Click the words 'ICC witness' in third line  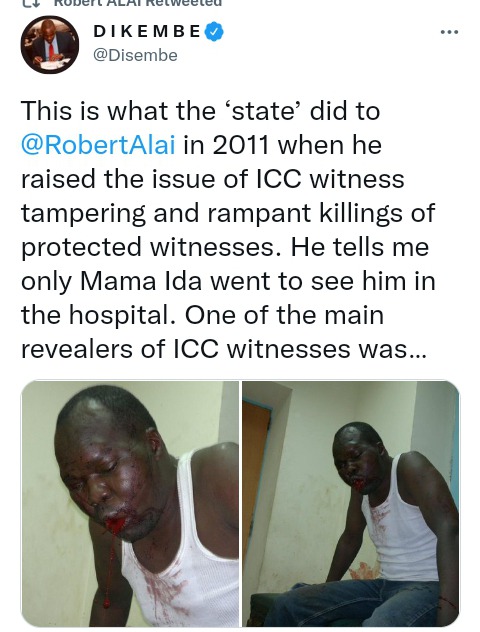(x=330, y=179)
